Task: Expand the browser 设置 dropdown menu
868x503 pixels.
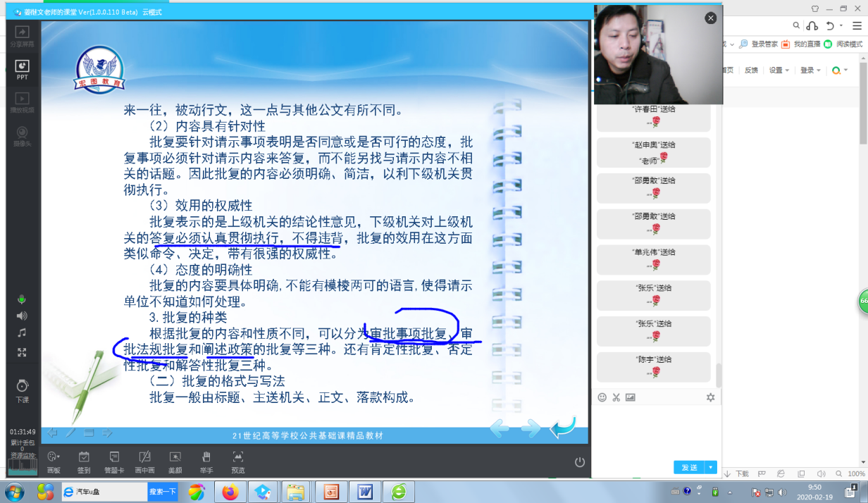Action: pyautogui.click(x=779, y=70)
